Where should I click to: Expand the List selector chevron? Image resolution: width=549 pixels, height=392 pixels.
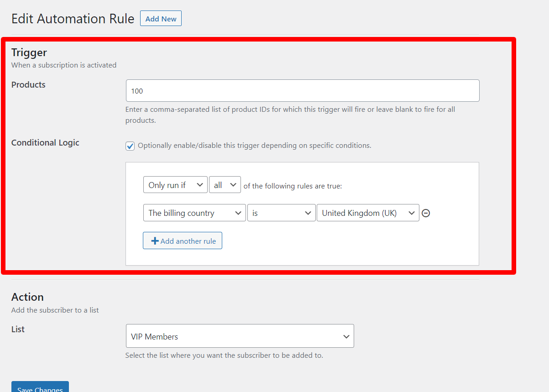pos(346,336)
